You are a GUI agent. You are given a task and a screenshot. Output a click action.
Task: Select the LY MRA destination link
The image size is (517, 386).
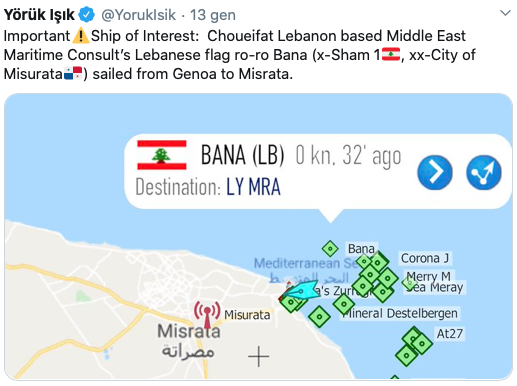click(253, 187)
